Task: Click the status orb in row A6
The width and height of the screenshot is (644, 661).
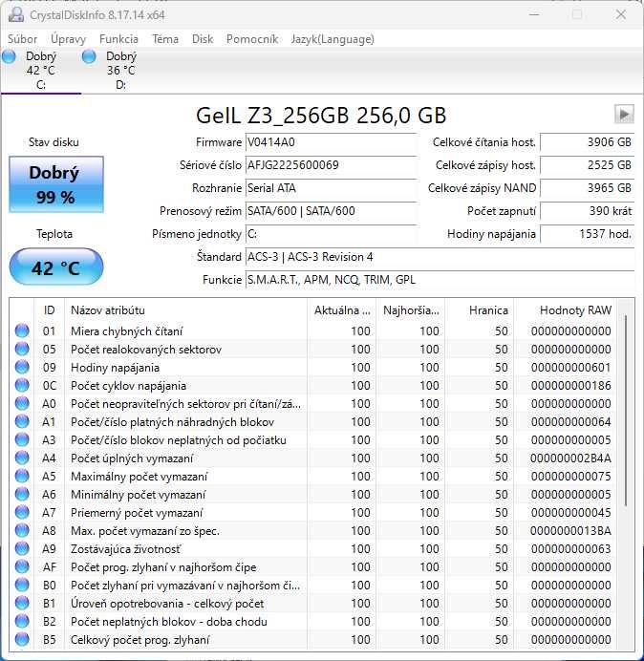Action: pos(22,494)
